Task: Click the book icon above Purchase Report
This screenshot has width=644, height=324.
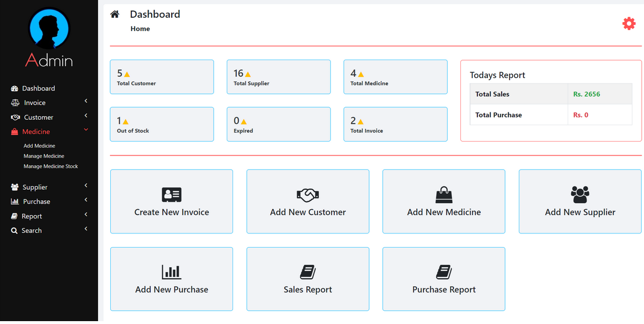Action: coord(444,272)
